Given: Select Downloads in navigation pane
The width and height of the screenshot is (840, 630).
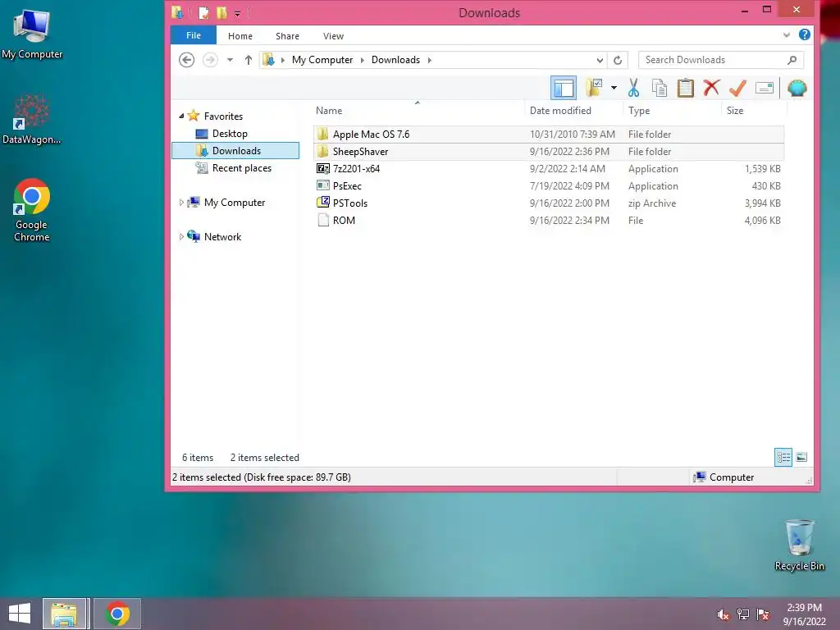Looking at the screenshot, I should pyautogui.click(x=235, y=151).
